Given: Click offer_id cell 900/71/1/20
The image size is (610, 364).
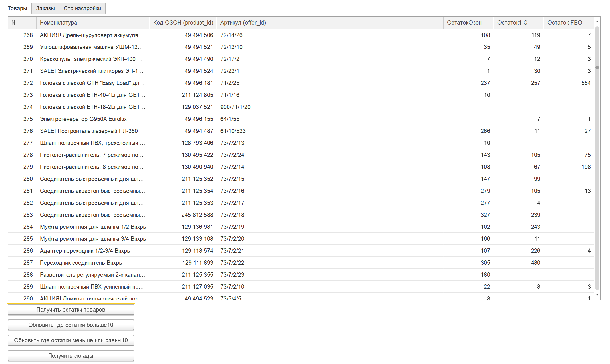Looking at the screenshot, I should tap(235, 107).
